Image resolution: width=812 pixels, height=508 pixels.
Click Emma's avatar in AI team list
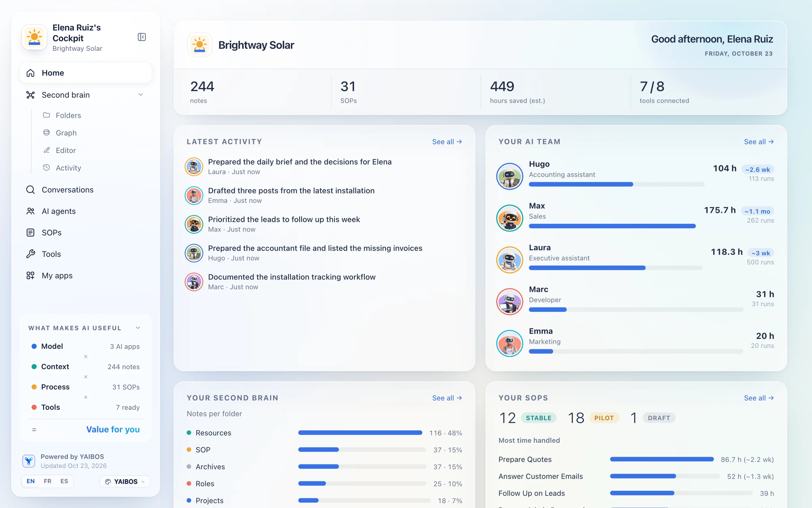pos(510,343)
